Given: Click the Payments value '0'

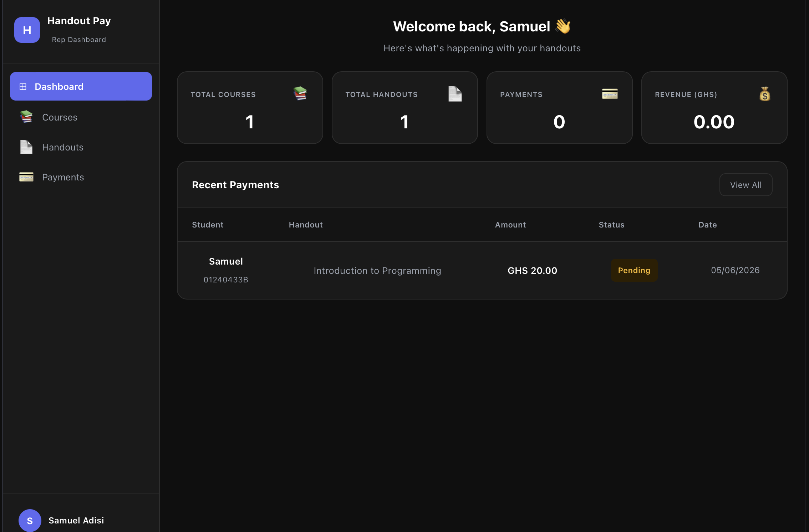Looking at the screenshot, I should pos(559,122).
